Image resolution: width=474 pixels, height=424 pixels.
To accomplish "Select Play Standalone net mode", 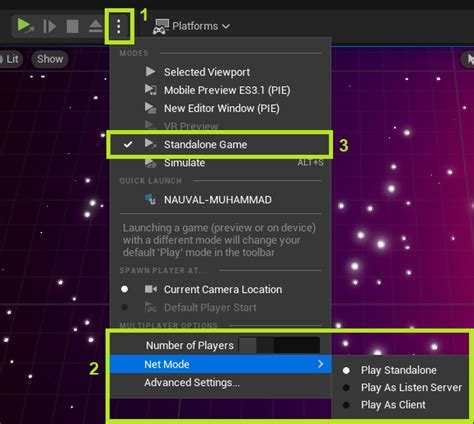I will click(x=399, y=370).
